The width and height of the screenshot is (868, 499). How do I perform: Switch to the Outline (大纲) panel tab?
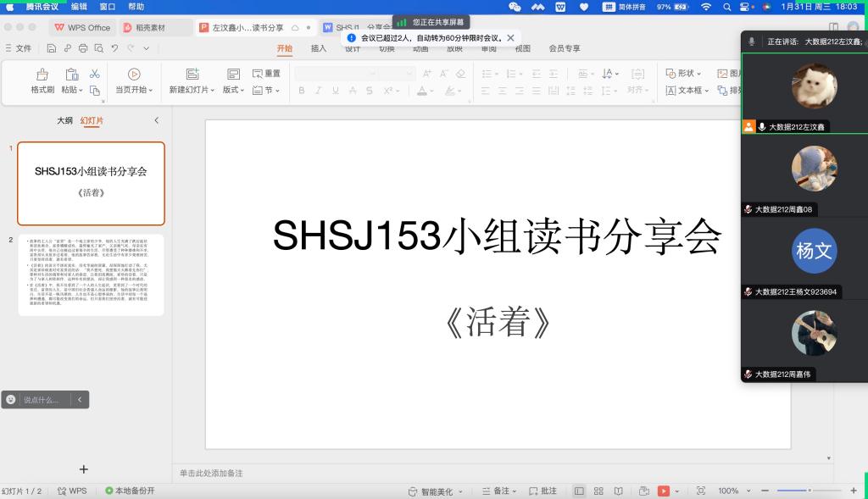point(64,120)
